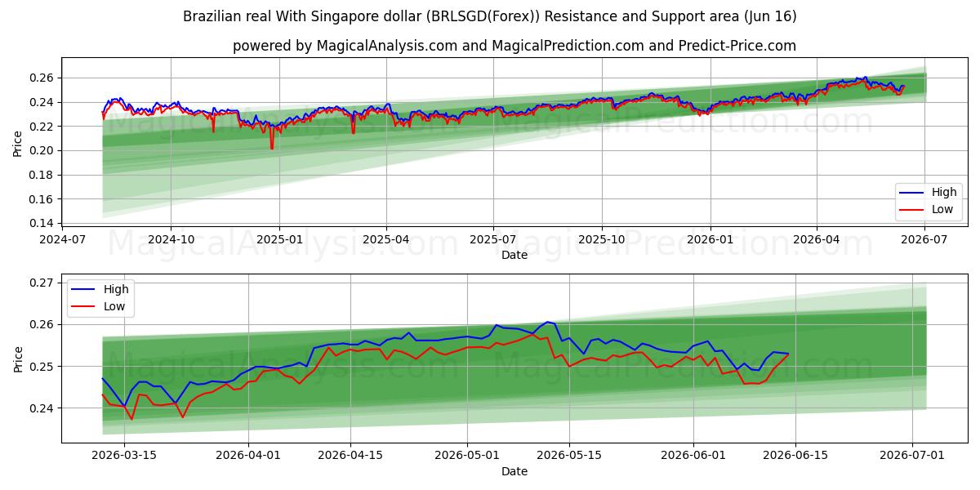Click the 0.25 price tick on bottom chart

42,366
